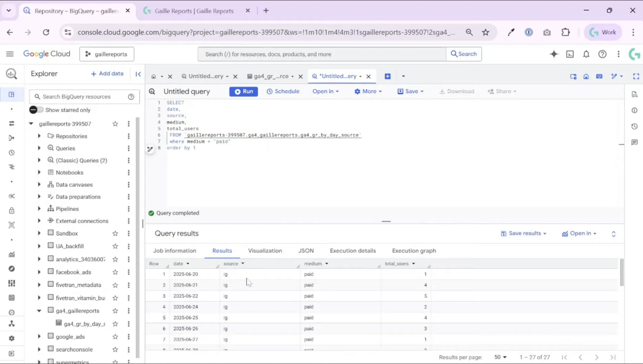Toggle Show starred only switch
The image size is (643, 364).
tap(36, 110)
